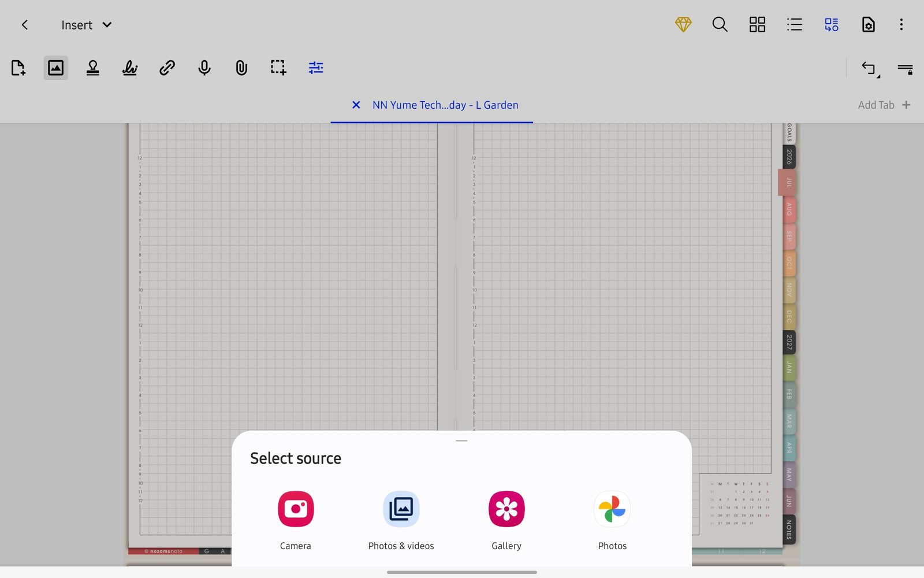Choose Camera as image source
This screenshot has height=578, width=924.
pos(296,521)
